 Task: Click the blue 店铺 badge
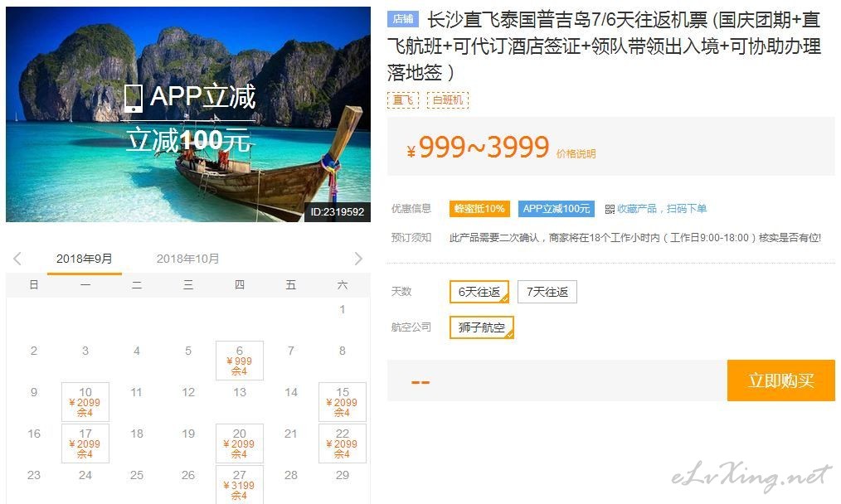(403, 19)
